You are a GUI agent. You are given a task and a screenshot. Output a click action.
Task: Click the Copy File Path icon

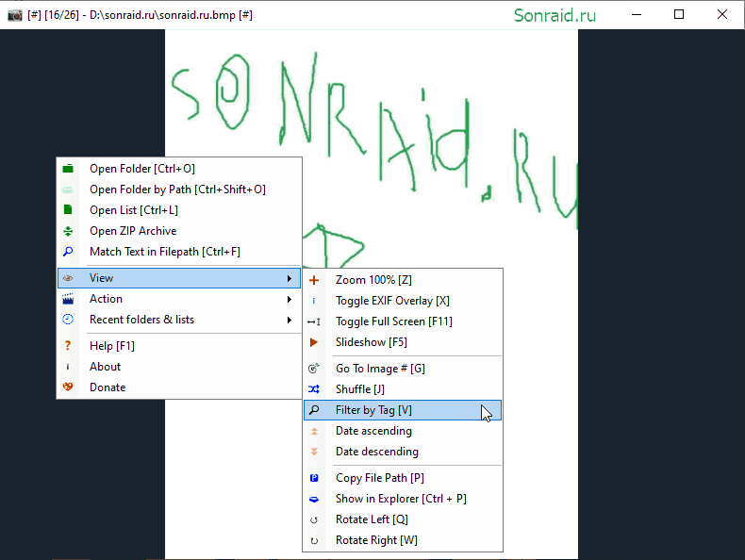tap(314, 478)
